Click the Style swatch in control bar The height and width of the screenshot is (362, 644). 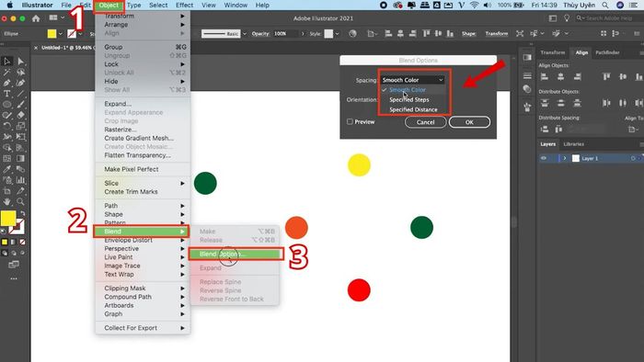(x=328, y=34)
